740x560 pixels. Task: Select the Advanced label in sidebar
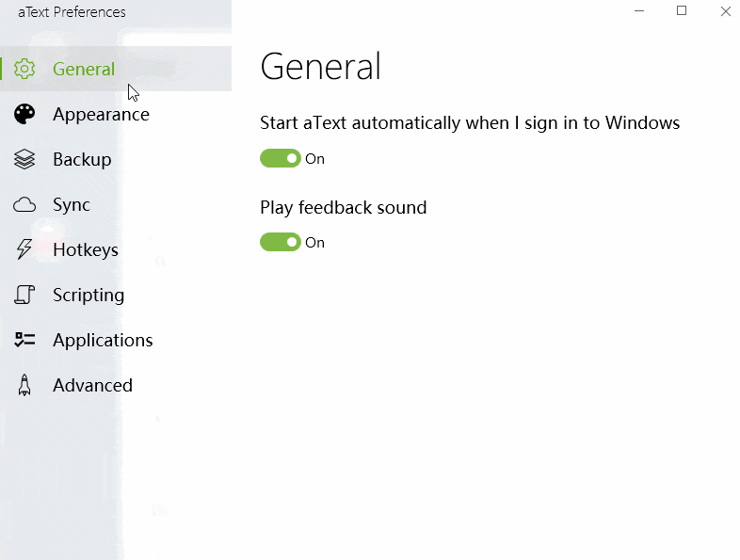coord(92,386)
